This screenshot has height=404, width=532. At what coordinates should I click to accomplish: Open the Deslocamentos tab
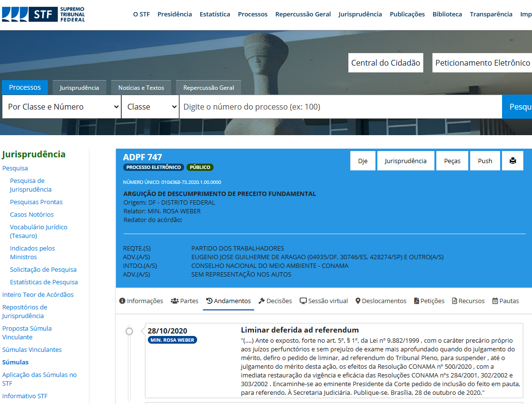click(381, 301)
